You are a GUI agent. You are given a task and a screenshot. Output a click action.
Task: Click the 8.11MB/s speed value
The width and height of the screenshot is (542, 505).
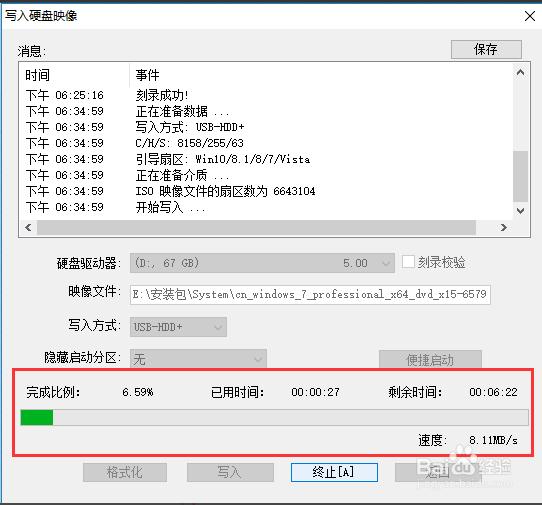(x=493, y=440)
